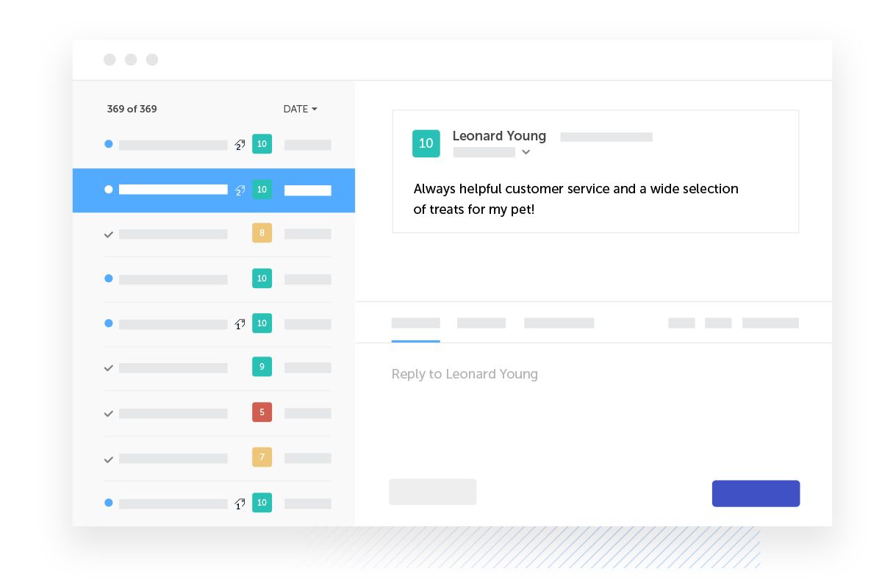Image resolution: width=882 pixels, height=588 pixels.
Task: Select the forwarded-reply arrow icon on the top review
Action: (240, 145)
